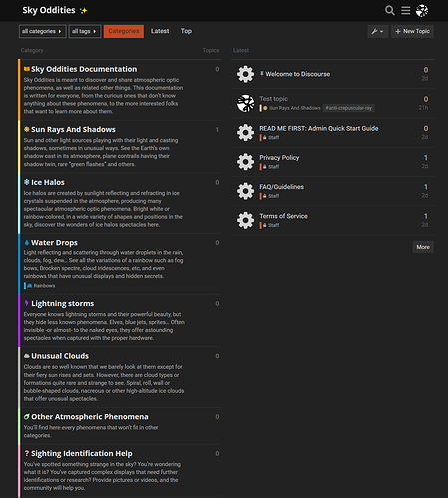This screenshot has height=498, width=448.
Task: Switch to the Top tab
Action: pos(186,31)
